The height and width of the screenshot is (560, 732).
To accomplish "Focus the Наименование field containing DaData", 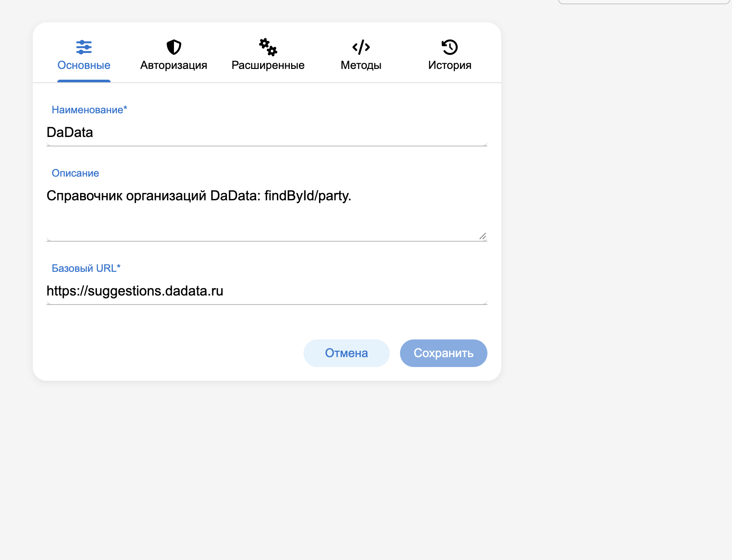I will 267,133.
